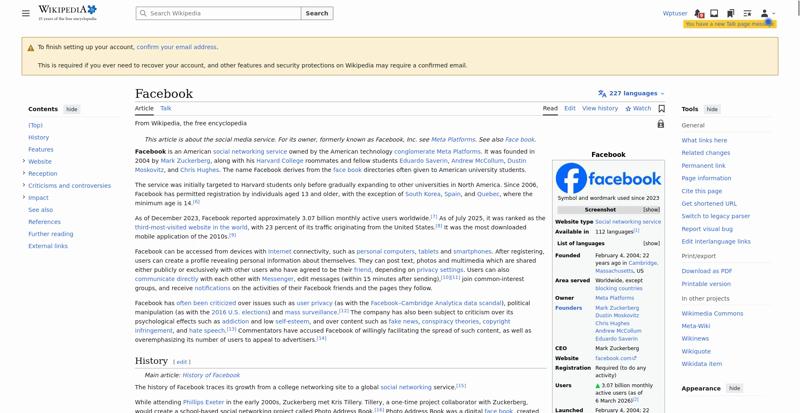Select the Read tab
This screenshot has width=800, height=413.
[x=550, y=108]
